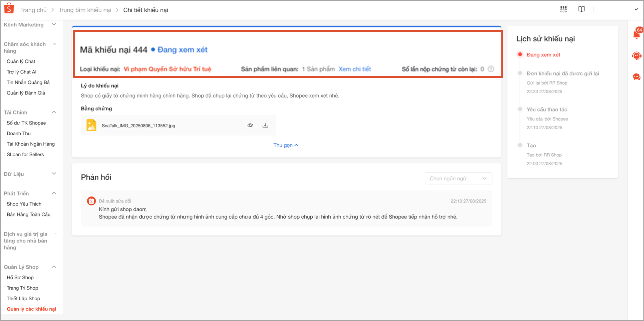Click the Shopee logo icon

click(9, 8)
